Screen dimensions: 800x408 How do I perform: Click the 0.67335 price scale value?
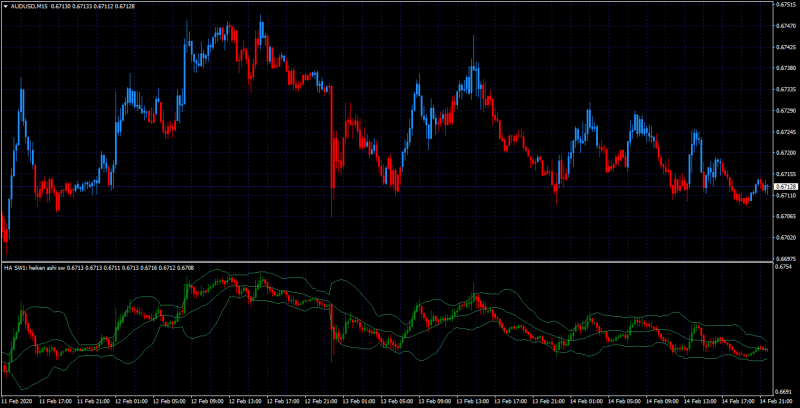click(786, 89)
